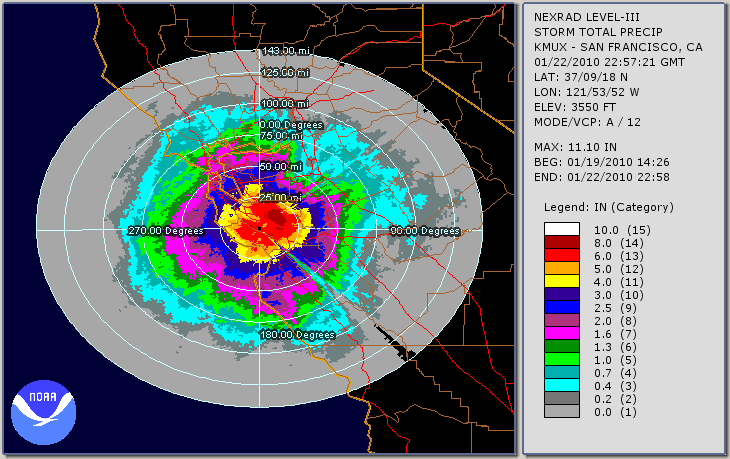This screenshot has height=459, width=730.
Task: Pick the cyan 0.4 legend swatch
Action: click(562, 384)
